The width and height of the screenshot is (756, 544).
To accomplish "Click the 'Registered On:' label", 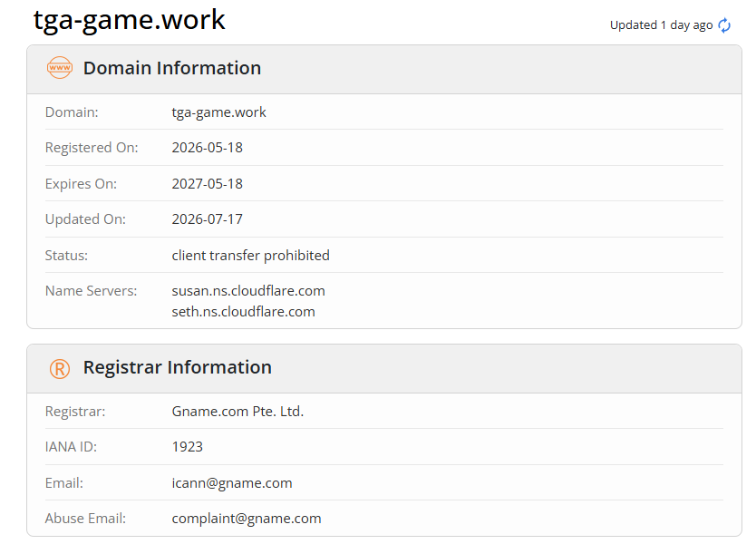I will 92,148.
